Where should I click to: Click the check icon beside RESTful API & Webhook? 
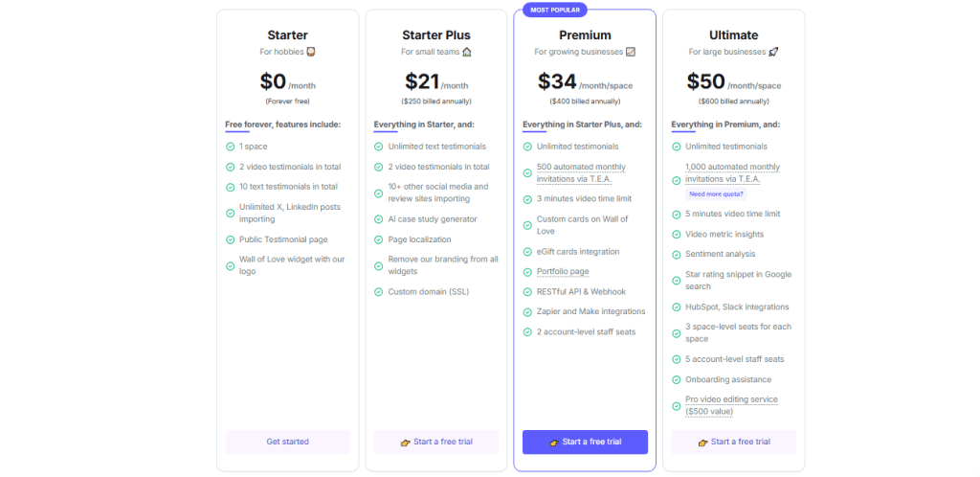click(527, 292)
